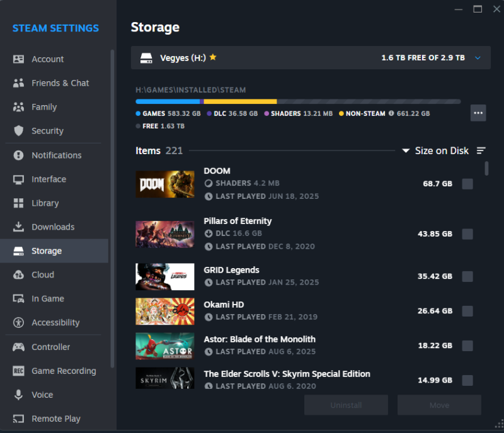
Task: Click GRID Legends last played clock icon
Action: pos(209,283)
